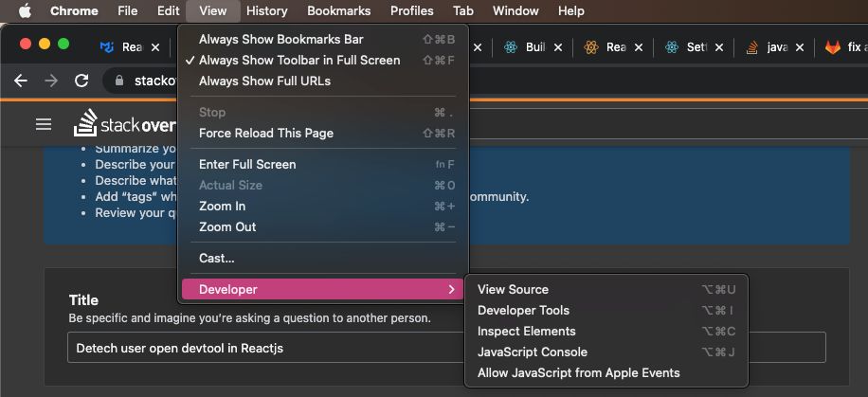Switch to the 'java' Stack Overflow tab
868x397 pixels.
(x=768, y=47)
